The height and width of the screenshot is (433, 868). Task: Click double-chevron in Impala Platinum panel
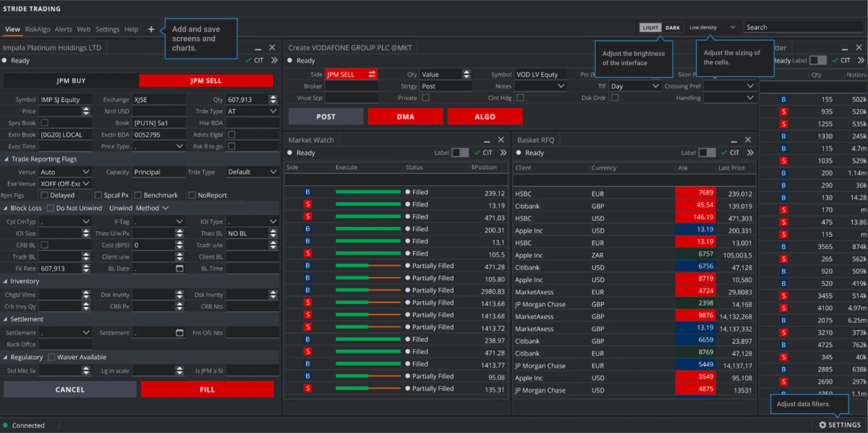274,60
